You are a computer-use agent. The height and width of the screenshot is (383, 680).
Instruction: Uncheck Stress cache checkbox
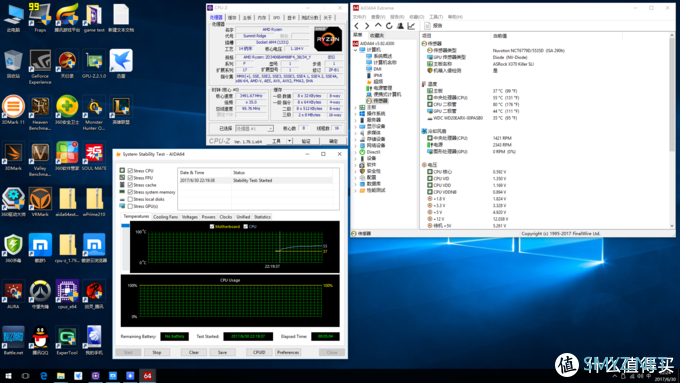(x=130, y=185)
